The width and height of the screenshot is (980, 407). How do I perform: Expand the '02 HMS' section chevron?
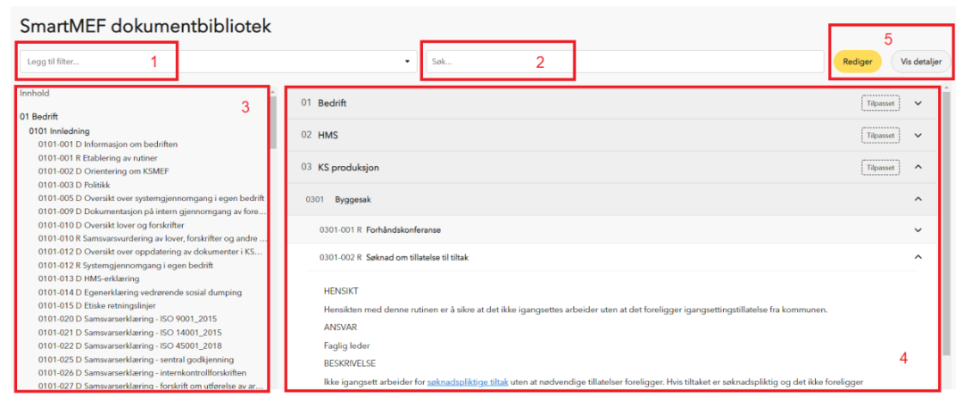click(x=918, y=135)
